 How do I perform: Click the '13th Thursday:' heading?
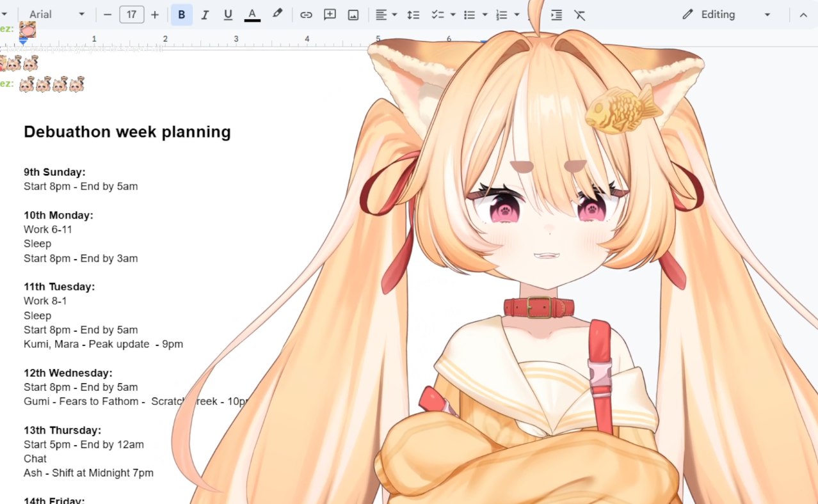point(62,430)
